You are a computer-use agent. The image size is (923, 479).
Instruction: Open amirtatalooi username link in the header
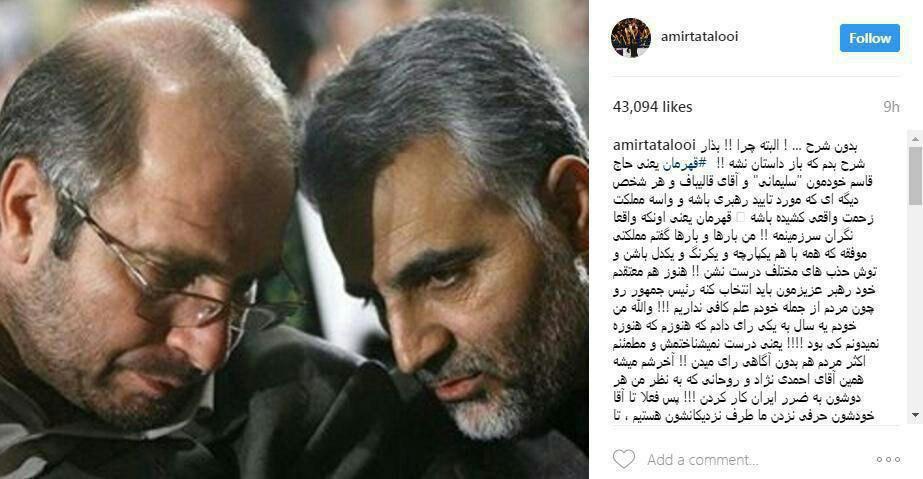point(699,36)
